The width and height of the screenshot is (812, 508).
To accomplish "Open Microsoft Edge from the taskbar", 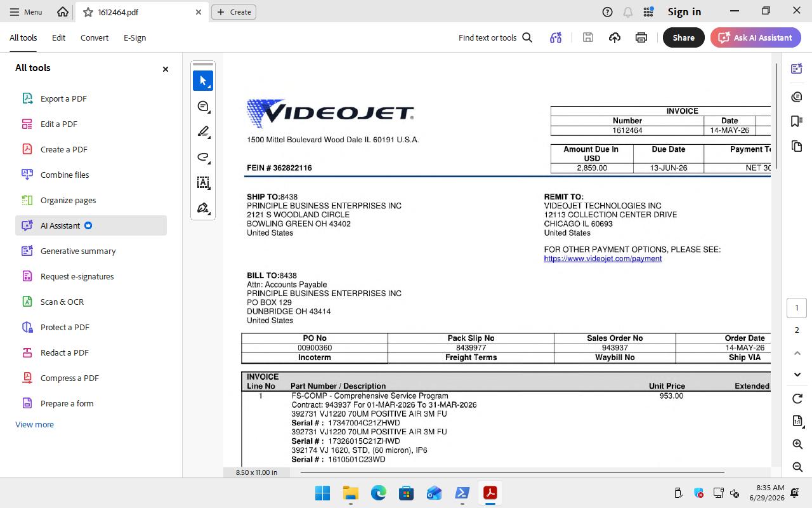I will pos(379,493).
